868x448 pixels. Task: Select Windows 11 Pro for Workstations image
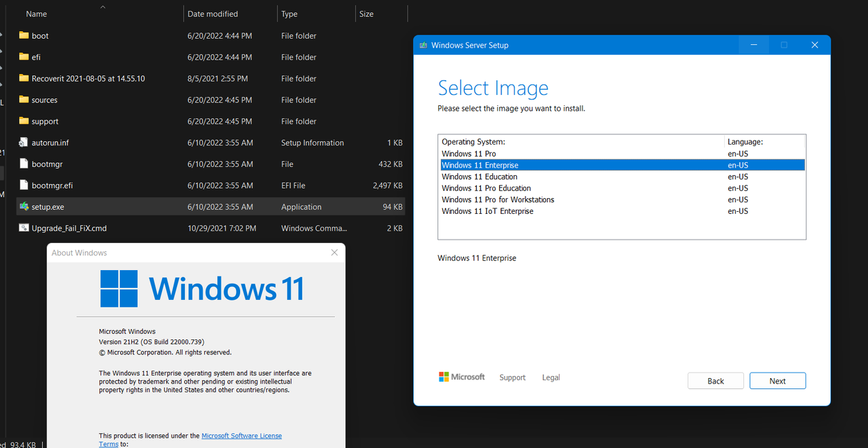pos(623,200)
